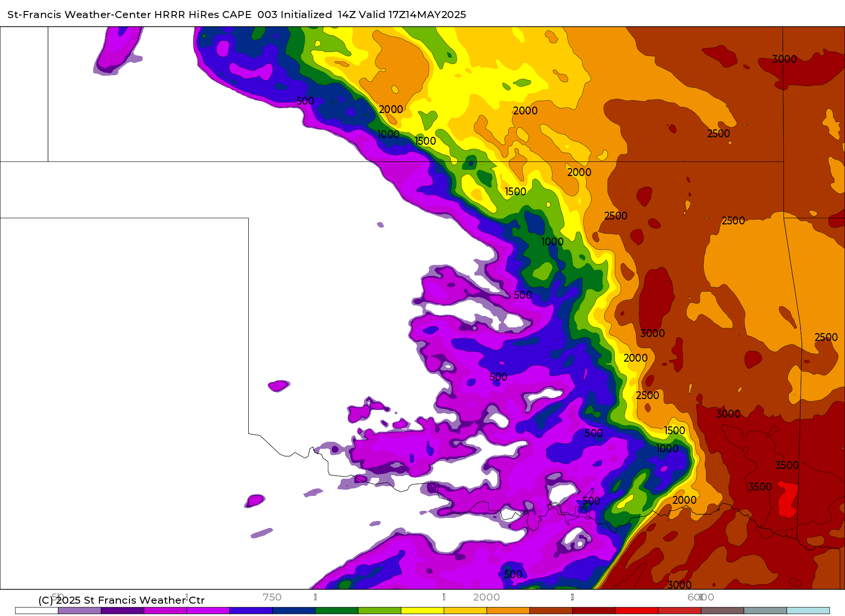Image resolution: width=845 pixels, height=616 pixels.
Task: Choose the lime green swatch in the legend
Action: coord(380,610)
